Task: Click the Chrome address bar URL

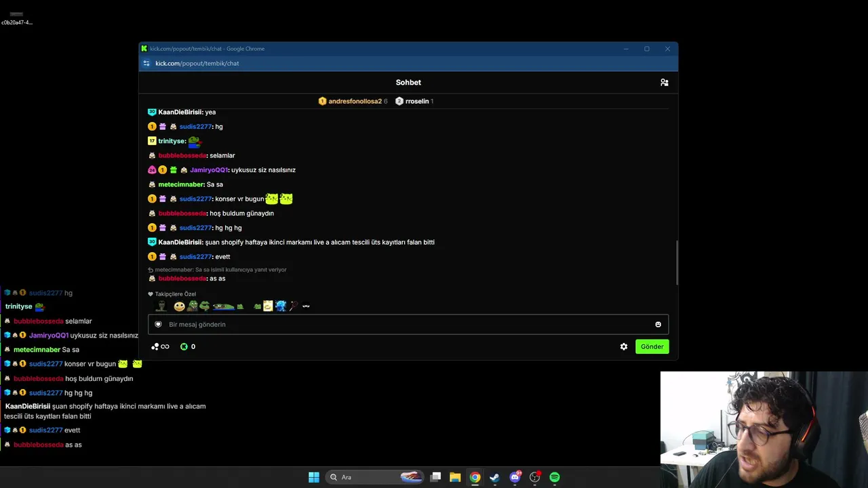Action: click(197, 63)
